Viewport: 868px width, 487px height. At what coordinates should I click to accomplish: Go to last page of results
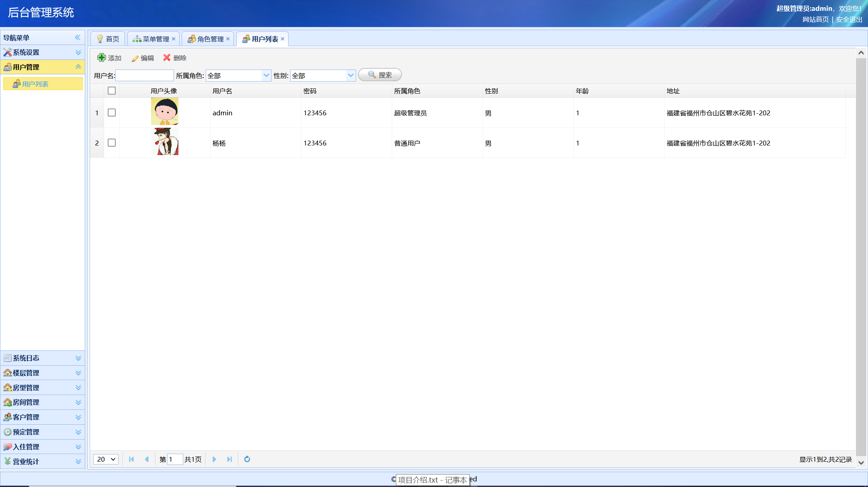(x=229, y=459)
